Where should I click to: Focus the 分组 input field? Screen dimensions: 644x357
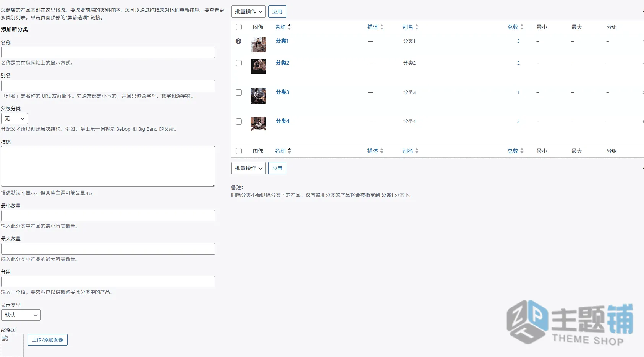coord(108,282)
